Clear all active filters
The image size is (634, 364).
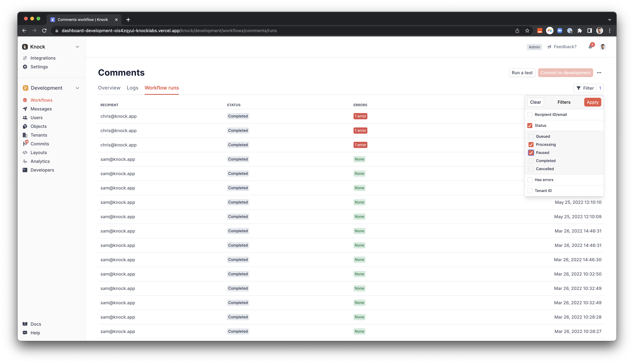[x=535, y=102]
